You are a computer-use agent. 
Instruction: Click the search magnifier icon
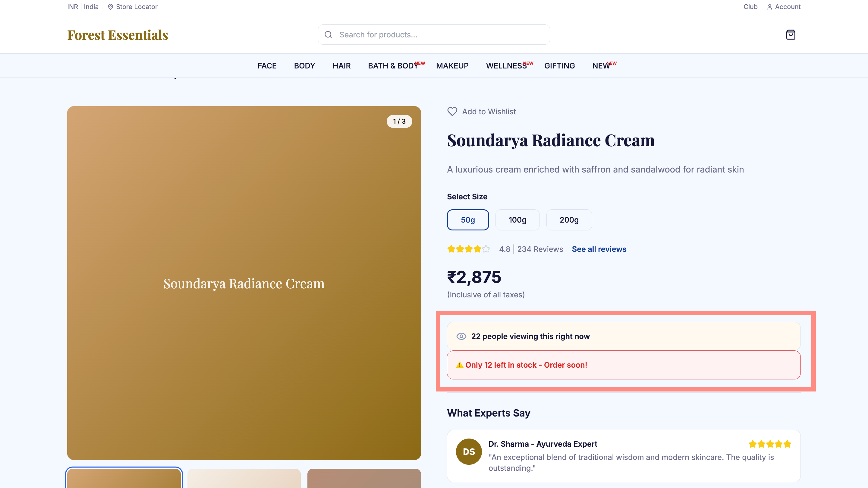(x=328, y=35)
